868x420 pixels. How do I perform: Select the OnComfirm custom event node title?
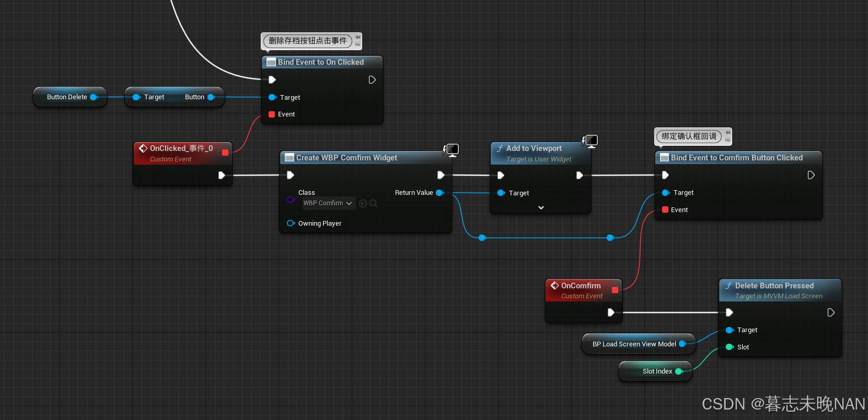tap(581, 286)
